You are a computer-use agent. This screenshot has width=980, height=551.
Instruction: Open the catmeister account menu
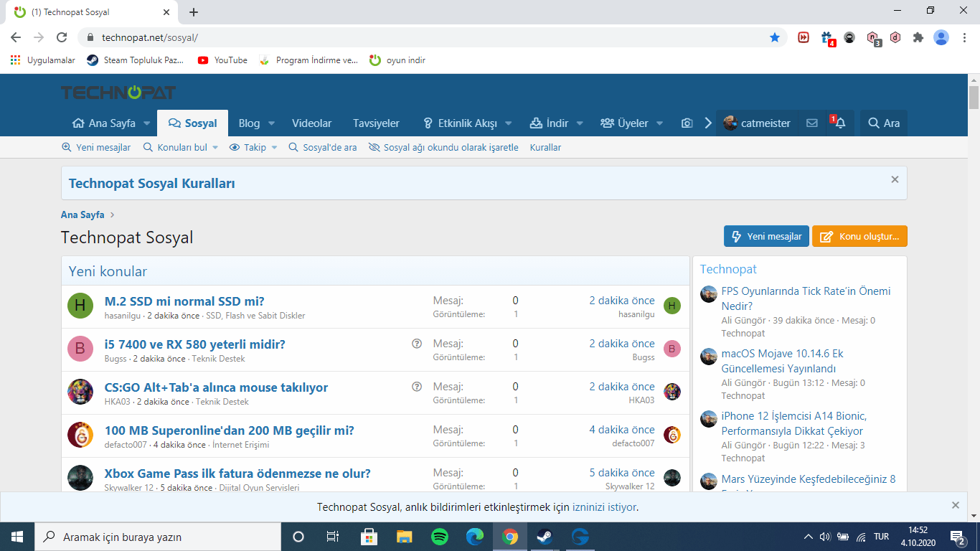(757, 123)
